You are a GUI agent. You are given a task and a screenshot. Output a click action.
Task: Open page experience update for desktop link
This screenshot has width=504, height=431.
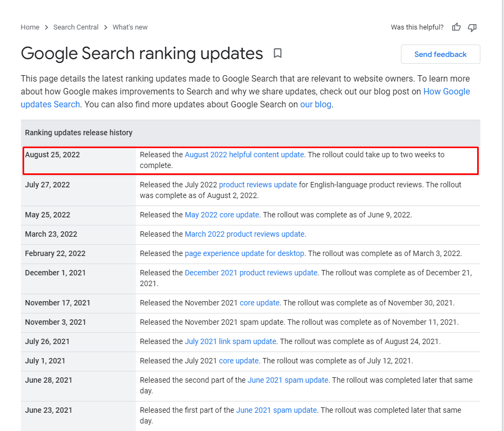244,253
